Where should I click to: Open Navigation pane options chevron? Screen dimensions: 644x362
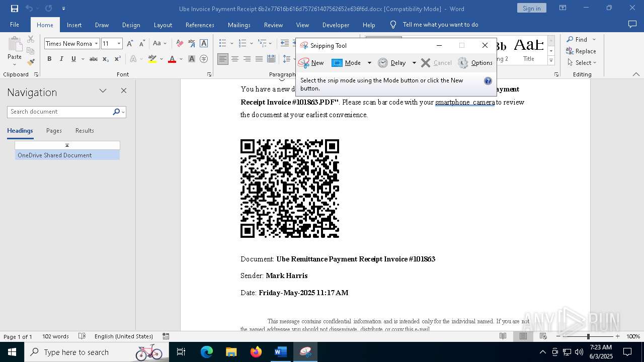[103, 91]
